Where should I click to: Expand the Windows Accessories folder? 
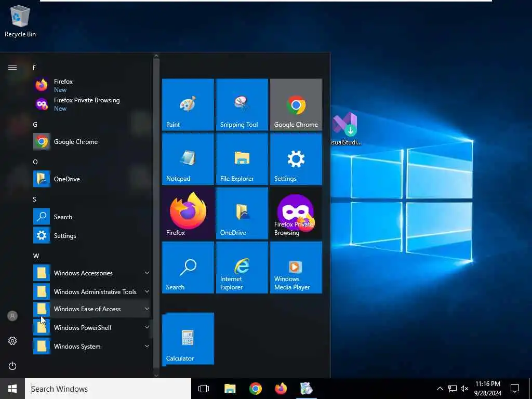(91, 273)
